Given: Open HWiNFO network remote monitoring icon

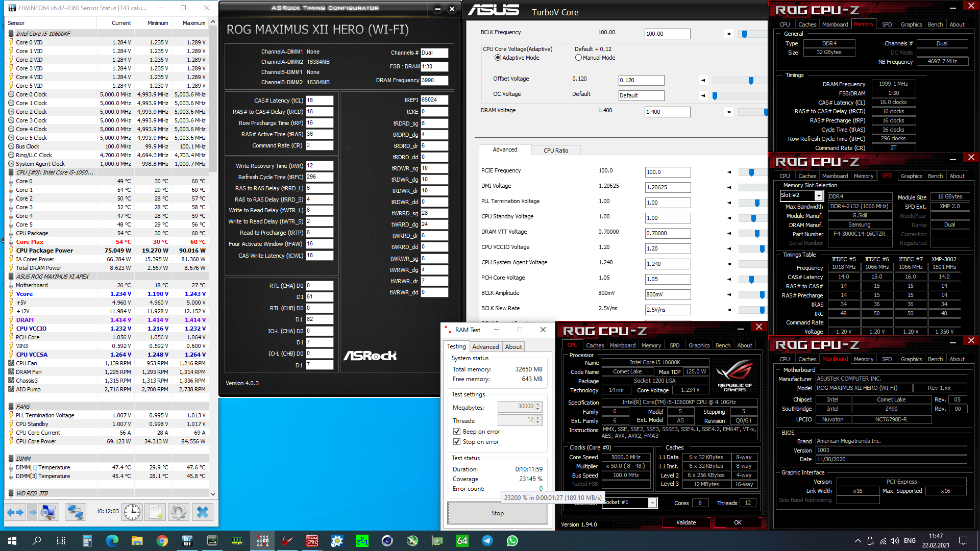Looking at the screenshot, I should (76, 512).
